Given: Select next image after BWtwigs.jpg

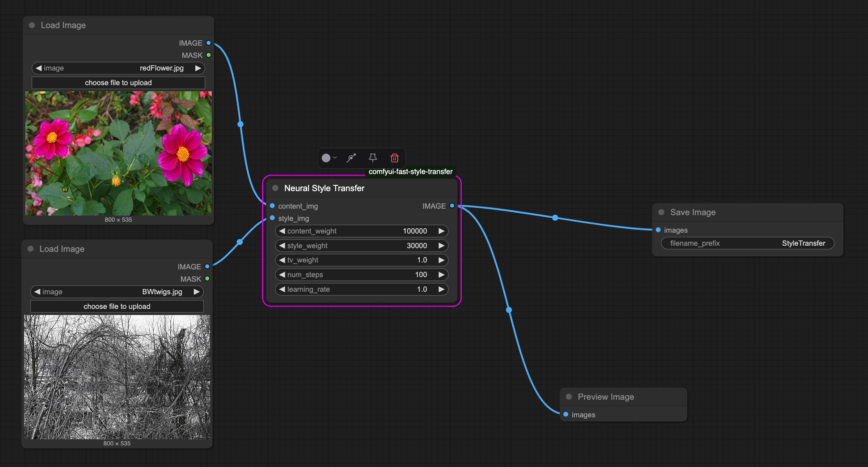Looking at the screenshot, I should [197, 292].
